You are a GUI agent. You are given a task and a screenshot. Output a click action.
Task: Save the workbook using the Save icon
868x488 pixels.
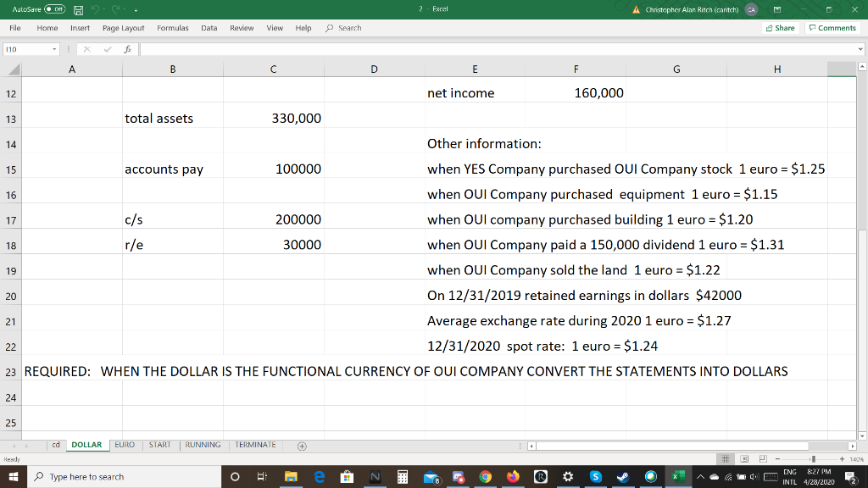(x=78, y=9)
